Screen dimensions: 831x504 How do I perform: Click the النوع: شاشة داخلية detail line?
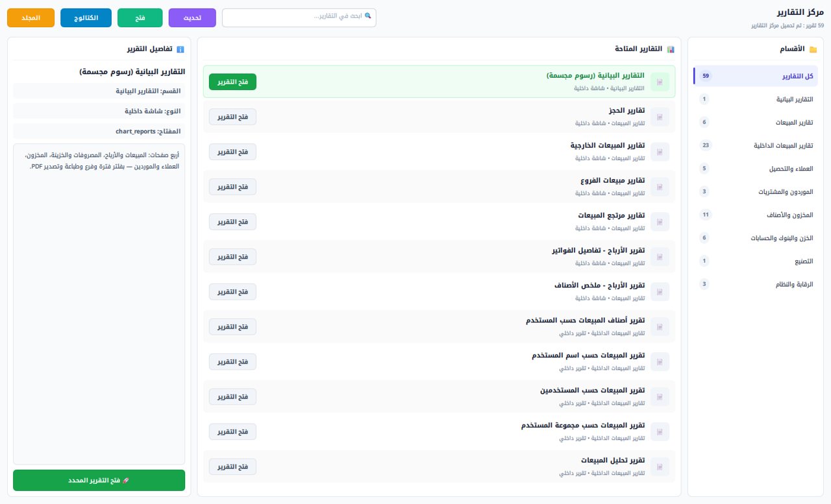coord(99,111)
